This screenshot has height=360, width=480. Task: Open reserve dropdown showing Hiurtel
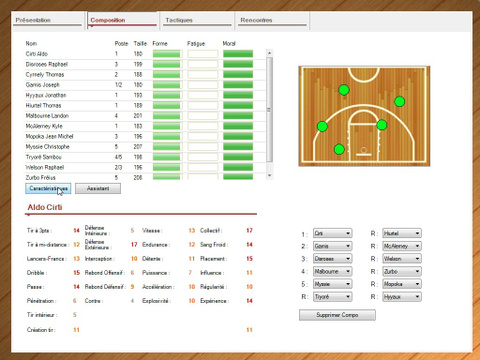click(x=402, y=233)
